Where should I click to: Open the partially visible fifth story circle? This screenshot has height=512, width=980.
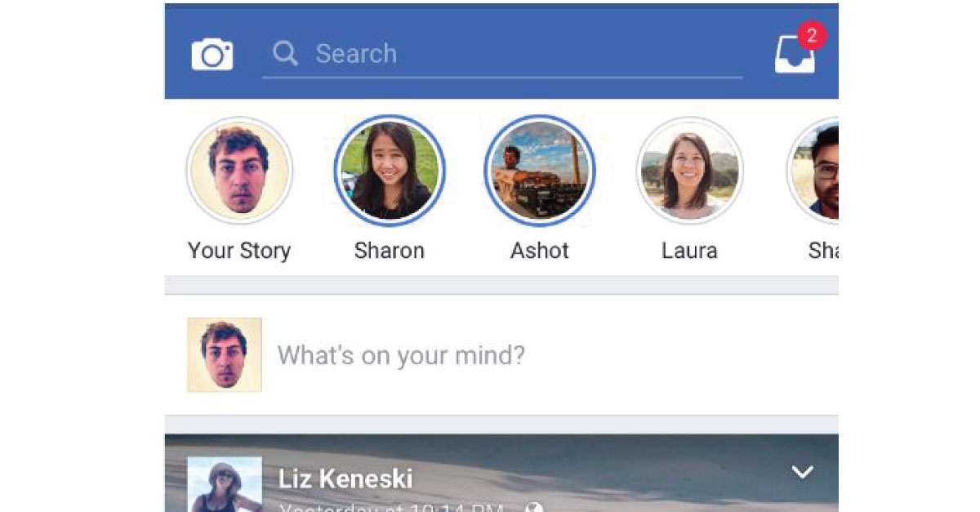point(813,171)
